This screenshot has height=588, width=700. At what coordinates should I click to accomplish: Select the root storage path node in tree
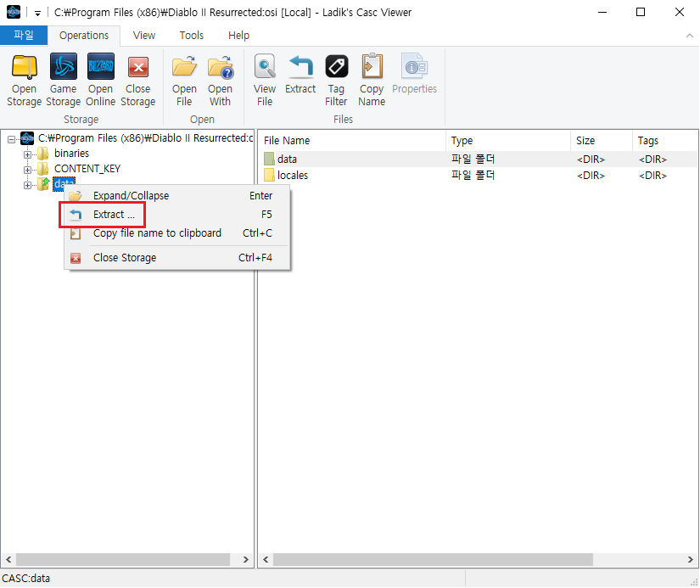146,138
